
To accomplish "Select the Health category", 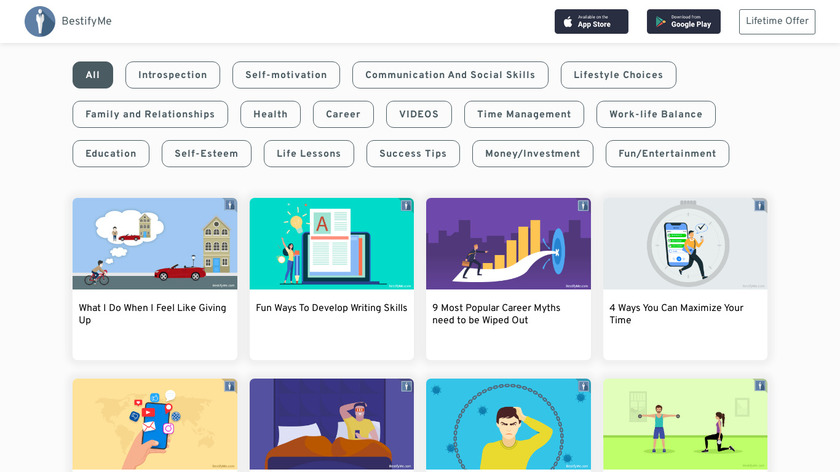I will (270, 114).
